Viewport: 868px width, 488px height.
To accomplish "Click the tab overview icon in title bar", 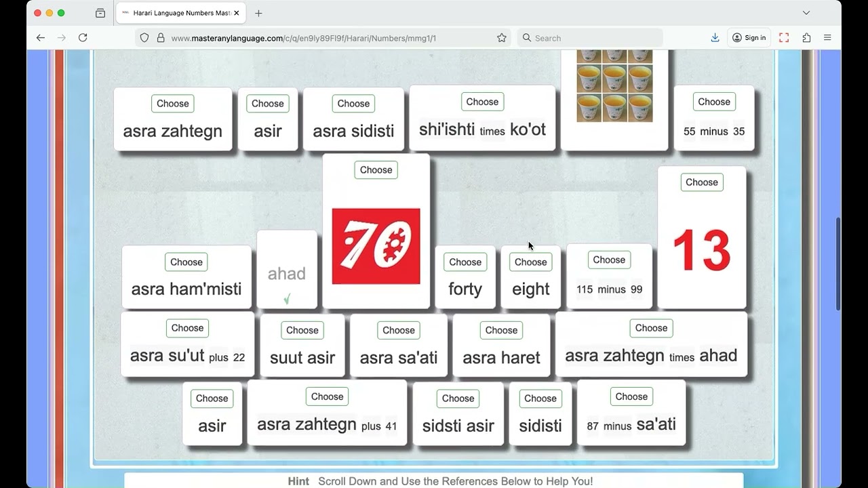I will coord(100,13).
